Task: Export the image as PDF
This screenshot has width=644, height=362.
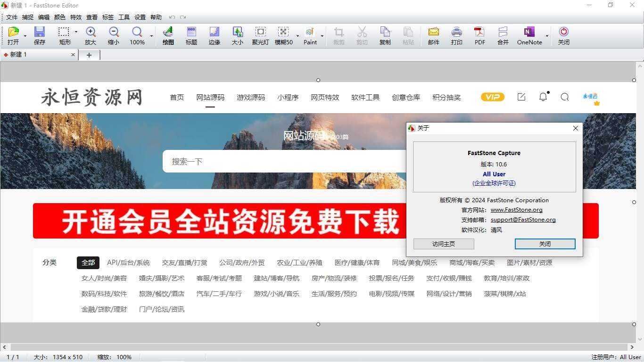Action: tap(479, 35)
